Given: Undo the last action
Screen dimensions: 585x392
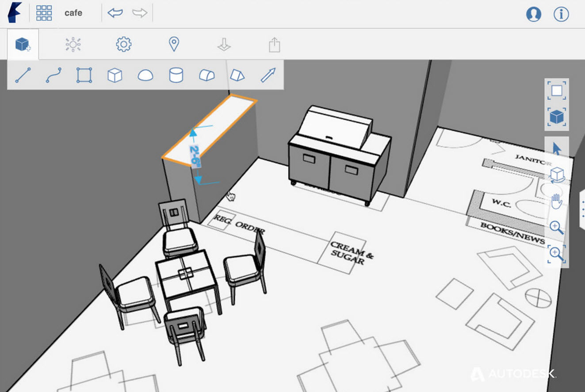Looking at the screenshot, I should click(115, 13).
